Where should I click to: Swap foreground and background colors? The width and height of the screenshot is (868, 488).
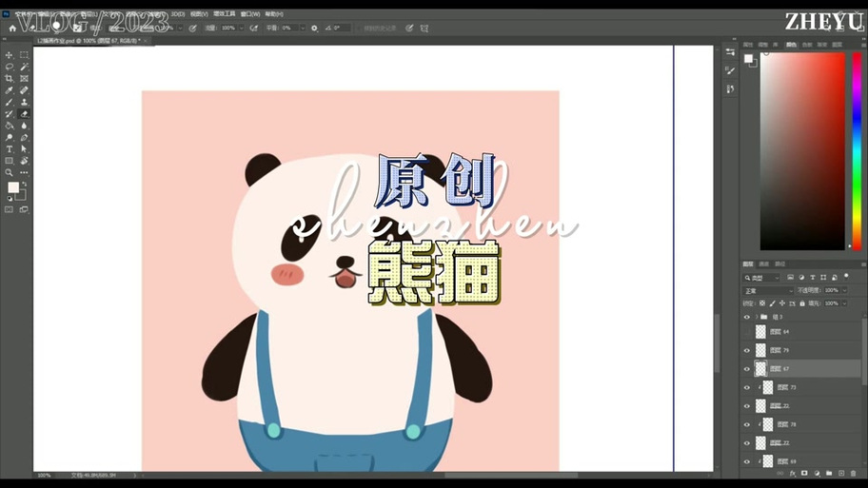tap(25, 185)
